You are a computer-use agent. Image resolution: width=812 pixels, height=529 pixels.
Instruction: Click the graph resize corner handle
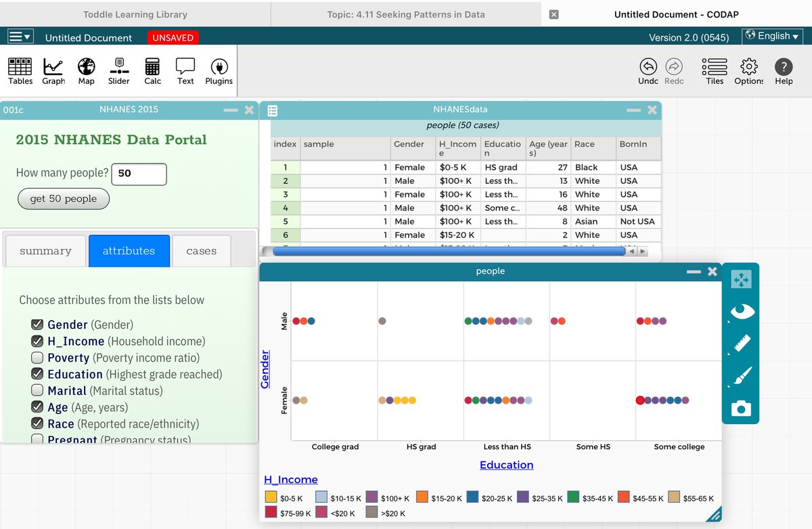[x=715, y=515]
